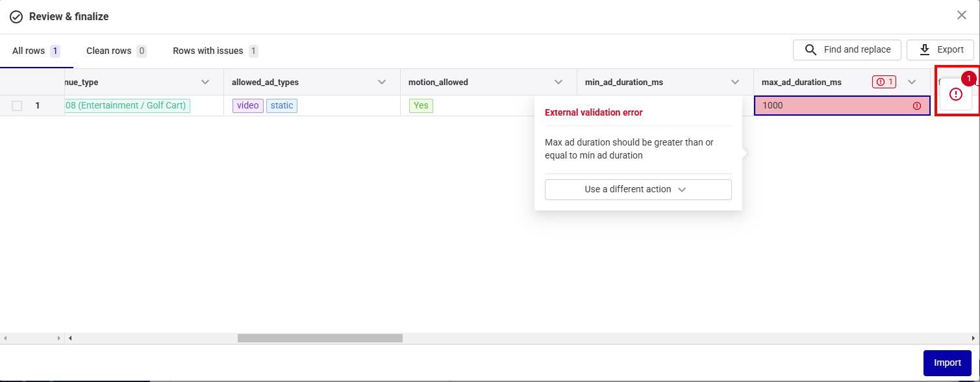This screenshot has width=980, height=382.
Task: Open the Use a different action dropdown
Action: [638, 190]
